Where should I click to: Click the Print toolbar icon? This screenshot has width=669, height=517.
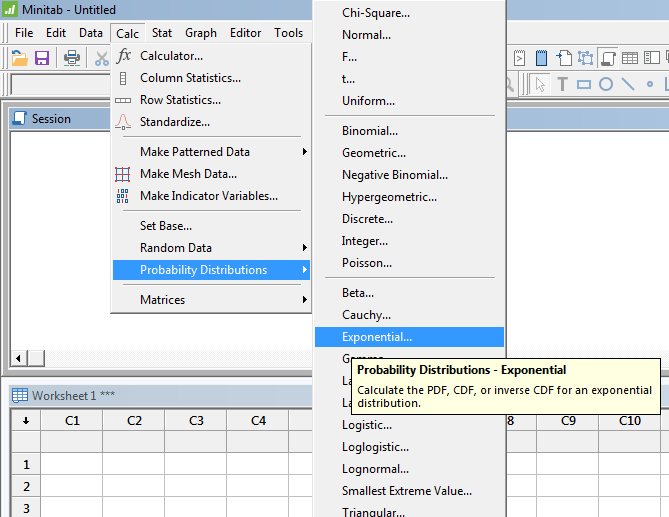[x=72, y=58]
